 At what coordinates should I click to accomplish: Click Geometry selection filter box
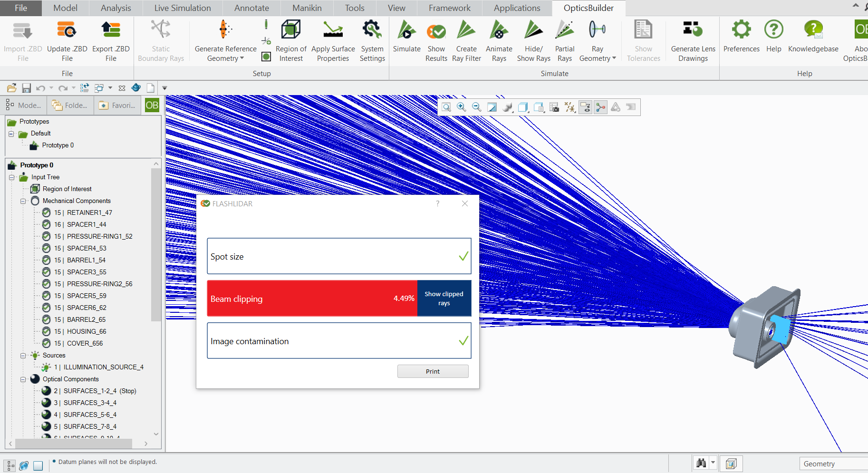point(833,463)
